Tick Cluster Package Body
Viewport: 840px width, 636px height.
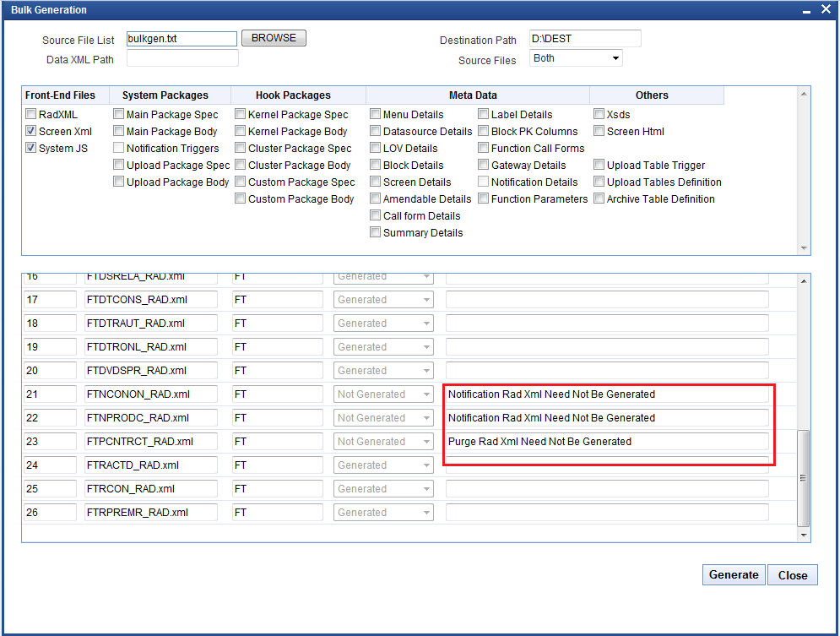[241, 165]
